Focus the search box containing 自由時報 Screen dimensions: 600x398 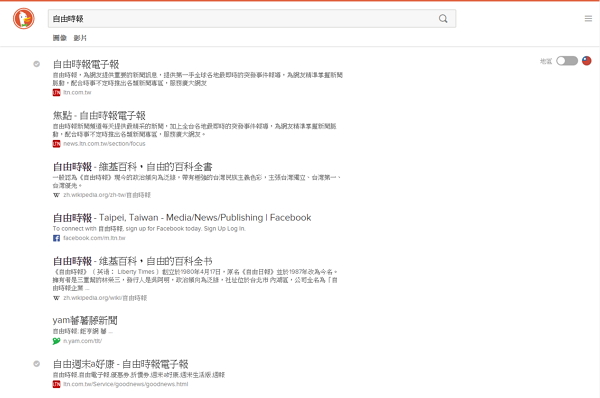point(252,18)
